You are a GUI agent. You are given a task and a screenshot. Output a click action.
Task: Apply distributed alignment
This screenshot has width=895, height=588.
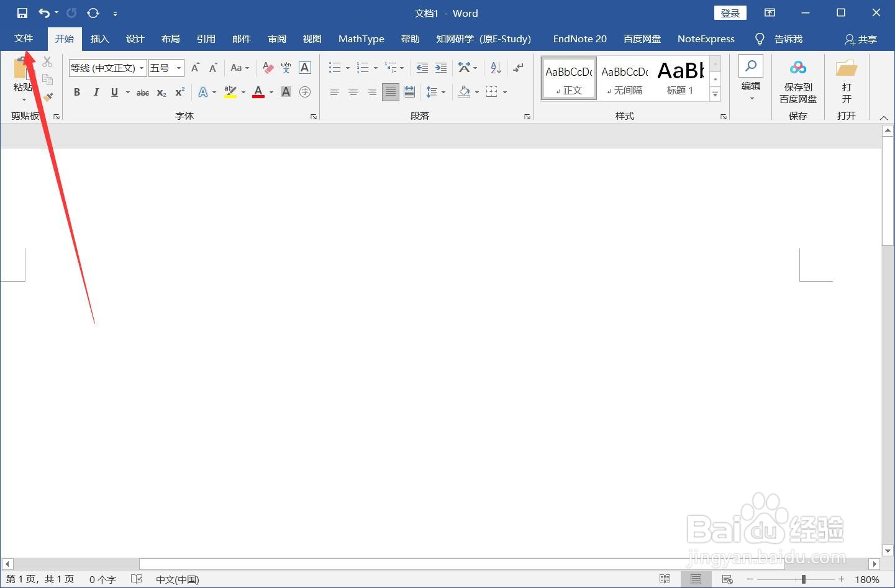coord(409,92)
